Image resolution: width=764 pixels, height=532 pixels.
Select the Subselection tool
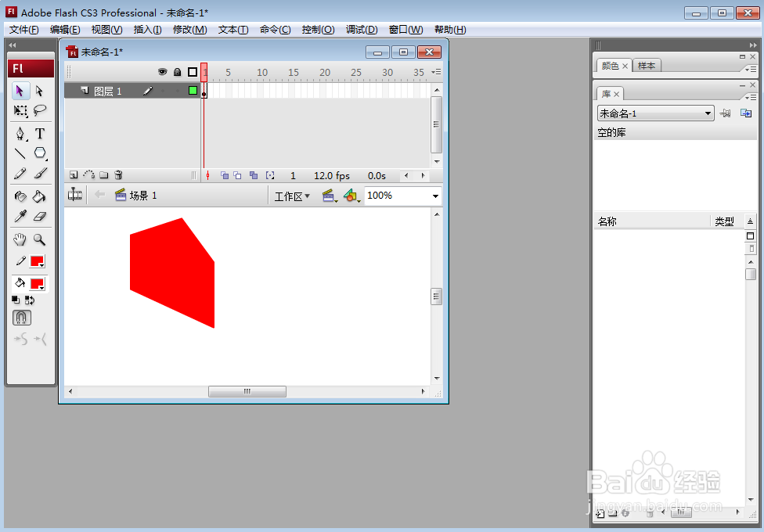[x=39, y=91]
